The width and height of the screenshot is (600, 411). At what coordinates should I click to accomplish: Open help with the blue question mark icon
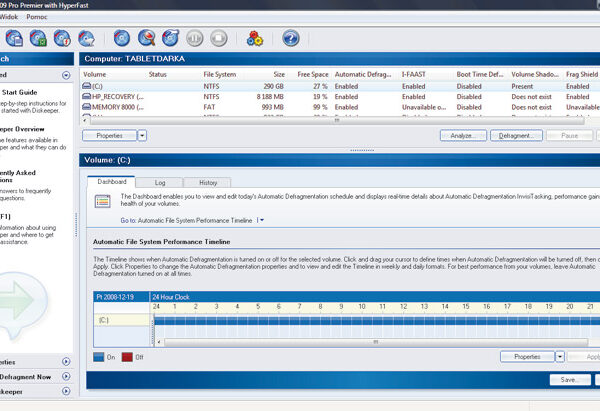click(x=291, y=39)
